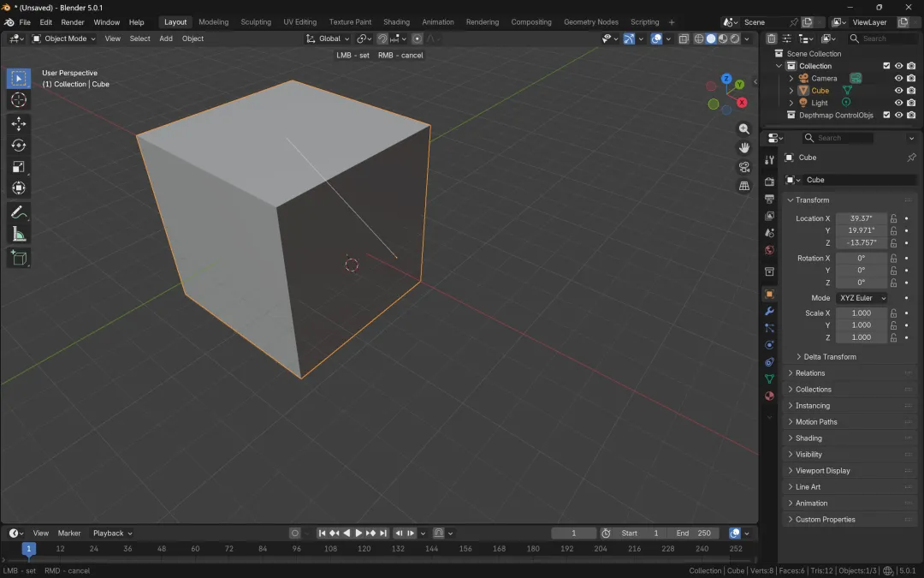Select the Scale tool
924x578 pixels.
point(19,167)
